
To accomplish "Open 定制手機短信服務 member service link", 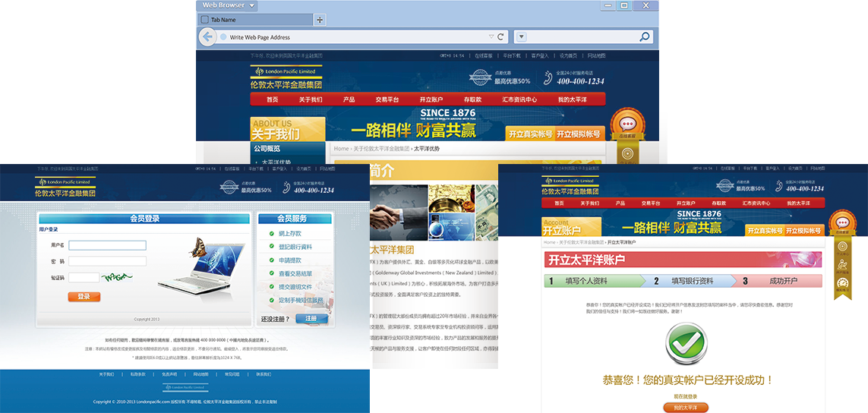I will coord(301,300).
